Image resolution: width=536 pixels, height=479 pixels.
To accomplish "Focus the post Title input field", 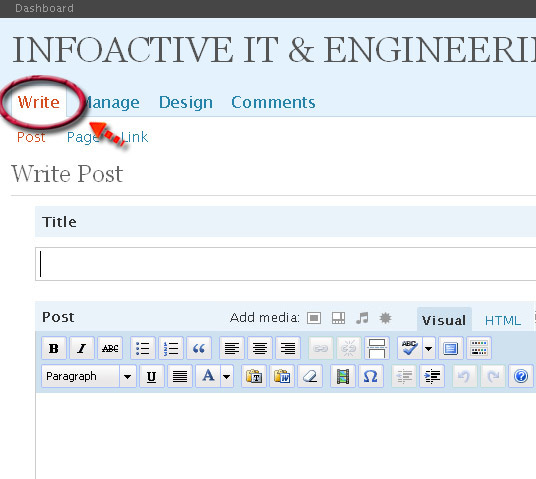I will pyautogui.click(x=286, y=264).
